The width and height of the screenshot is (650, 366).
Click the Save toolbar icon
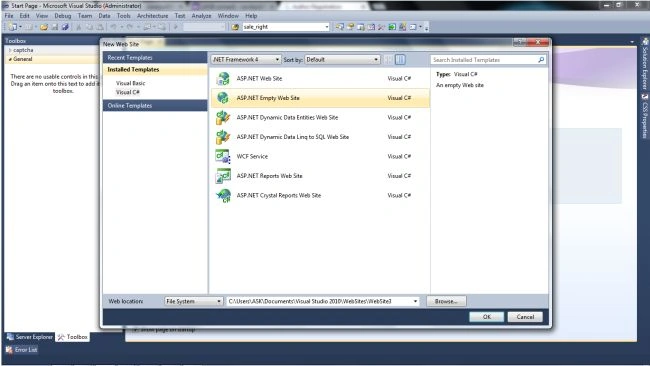click(x=54, y=27)
